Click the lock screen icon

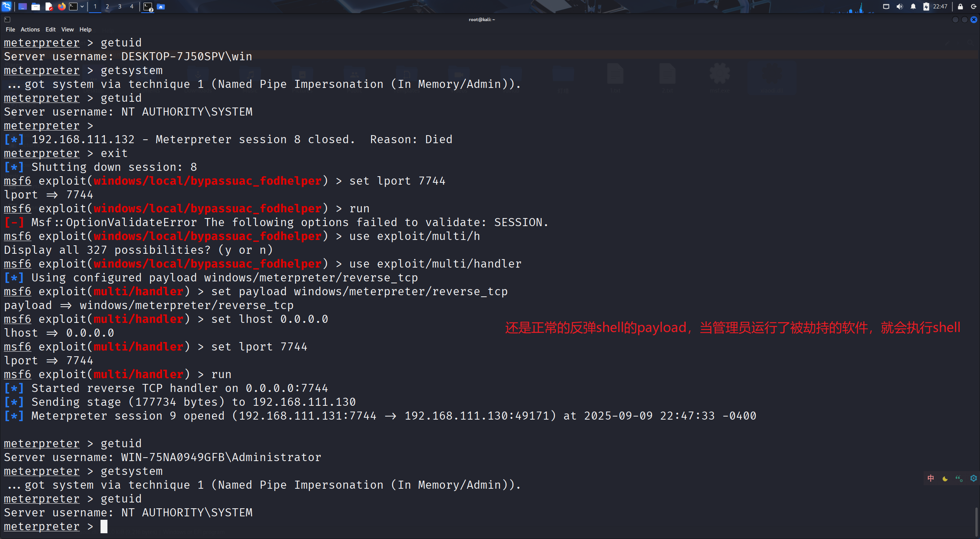tap(960, 7)
